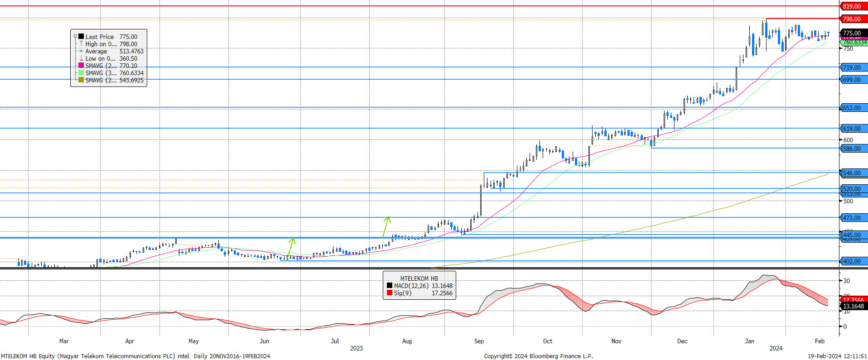Viewport: 868px width, 360px height.
Task: Click the Bloomberg Finance copyright text
Action: pos(538,356)
